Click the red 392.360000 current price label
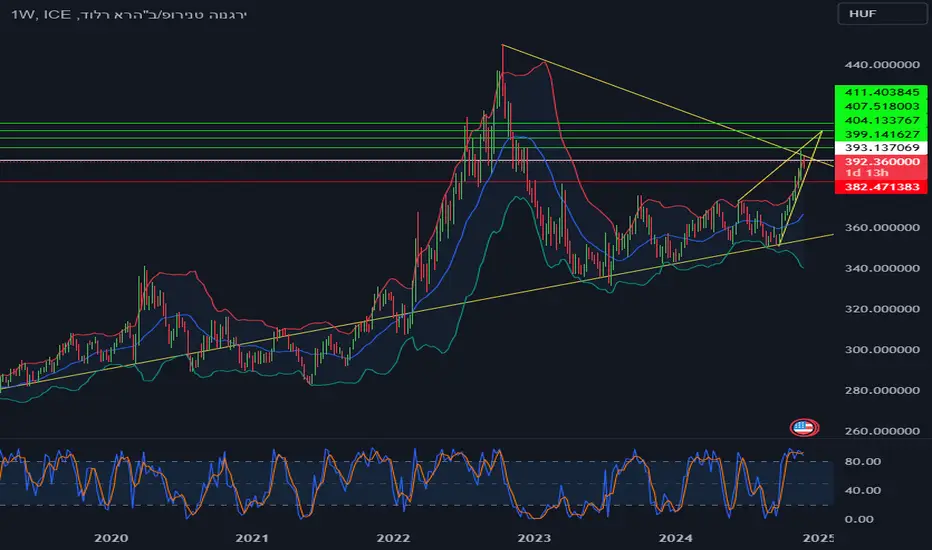 pyautogui.click(x=881, y=161)
